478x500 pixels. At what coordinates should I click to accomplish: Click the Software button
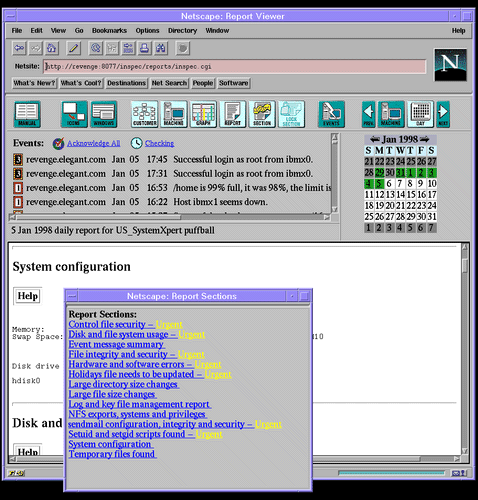[x=234, y=83]
